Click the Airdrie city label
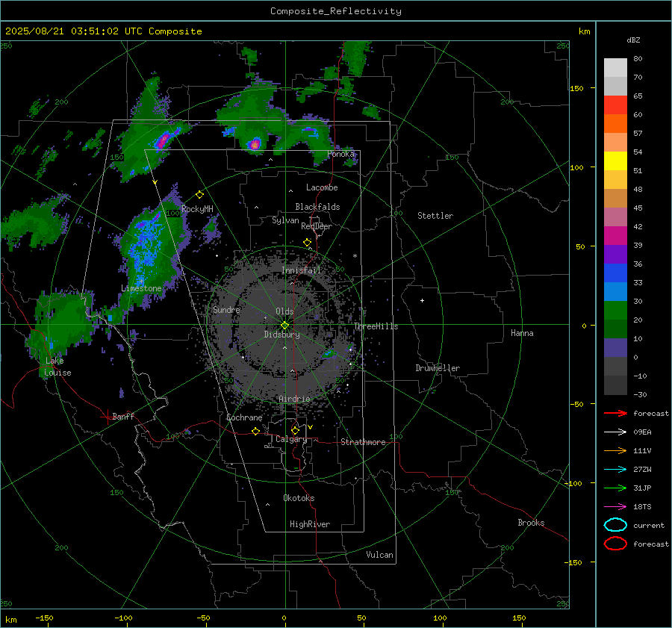 point(294,399)
